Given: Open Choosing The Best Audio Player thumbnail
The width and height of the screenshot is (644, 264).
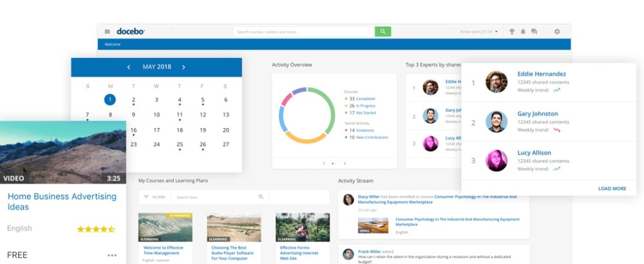Looking at the screenshot, I should click(x=234, y=227).
